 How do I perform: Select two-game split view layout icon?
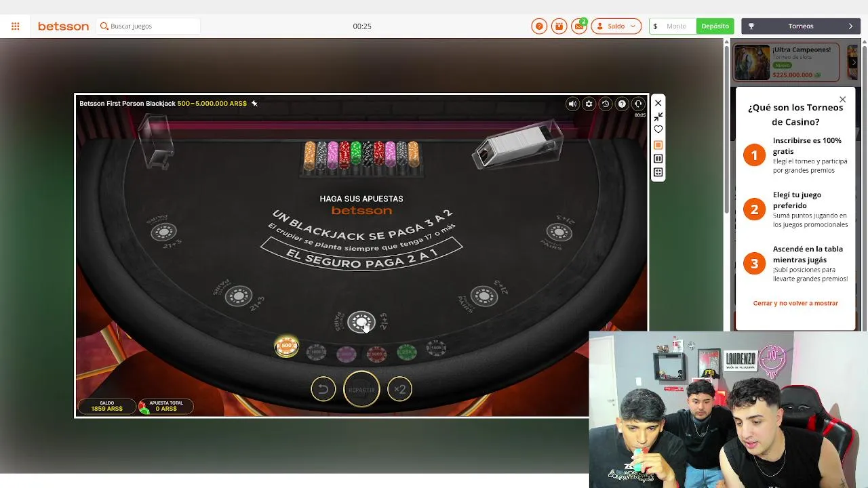tap(658, 159)
